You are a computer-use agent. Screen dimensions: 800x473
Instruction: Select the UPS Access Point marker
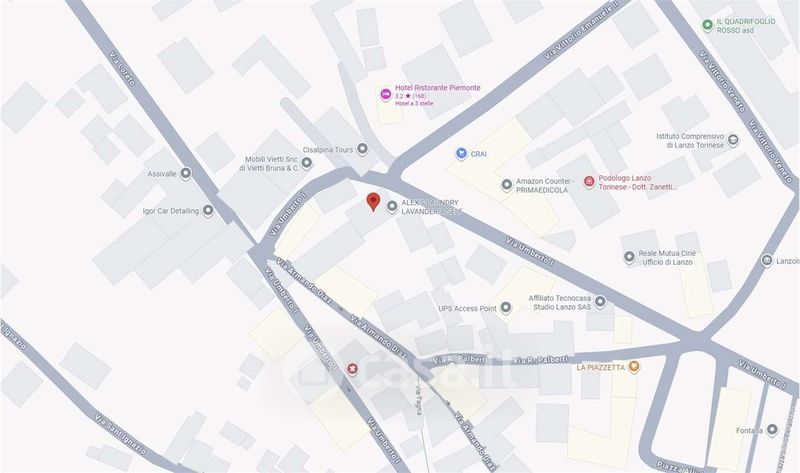point(506,308)
